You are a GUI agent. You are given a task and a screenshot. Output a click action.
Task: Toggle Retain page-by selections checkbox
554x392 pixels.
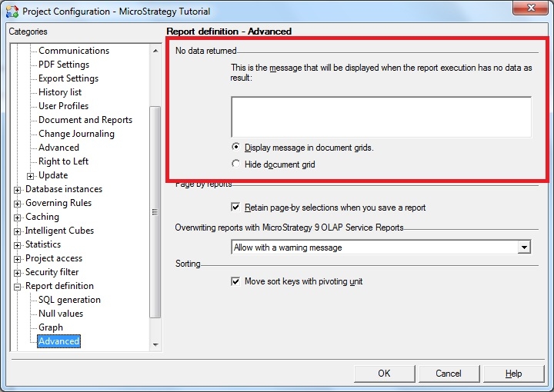[235, 207]
